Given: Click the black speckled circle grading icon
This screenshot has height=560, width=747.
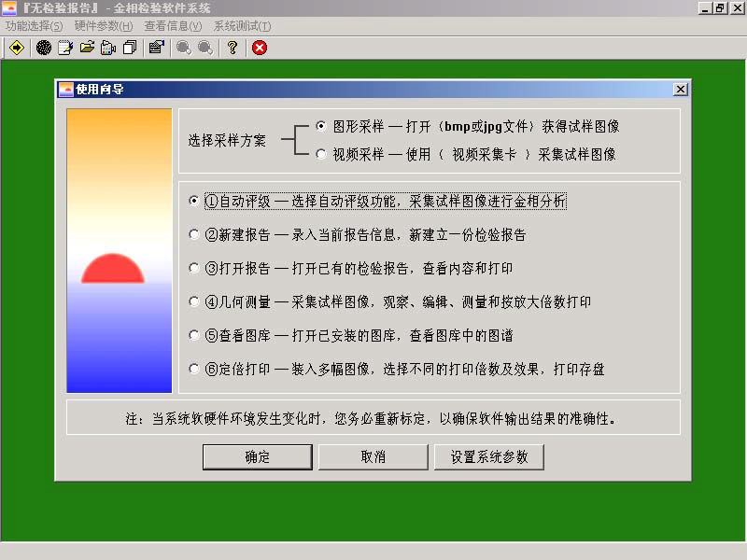Looking at the screenshot, I should [x=44, y=48].
